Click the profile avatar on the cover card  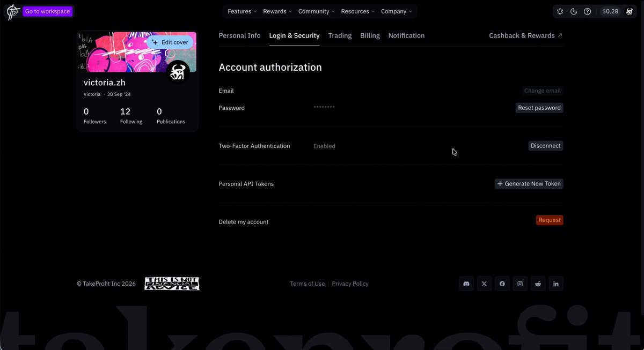[178, 71]
